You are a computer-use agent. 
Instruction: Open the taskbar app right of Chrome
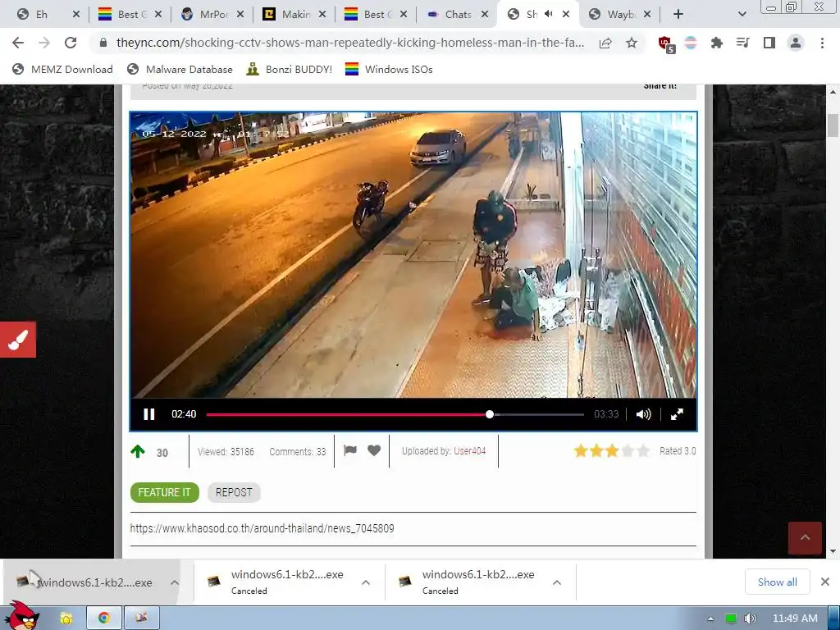(x=141, y=619)
